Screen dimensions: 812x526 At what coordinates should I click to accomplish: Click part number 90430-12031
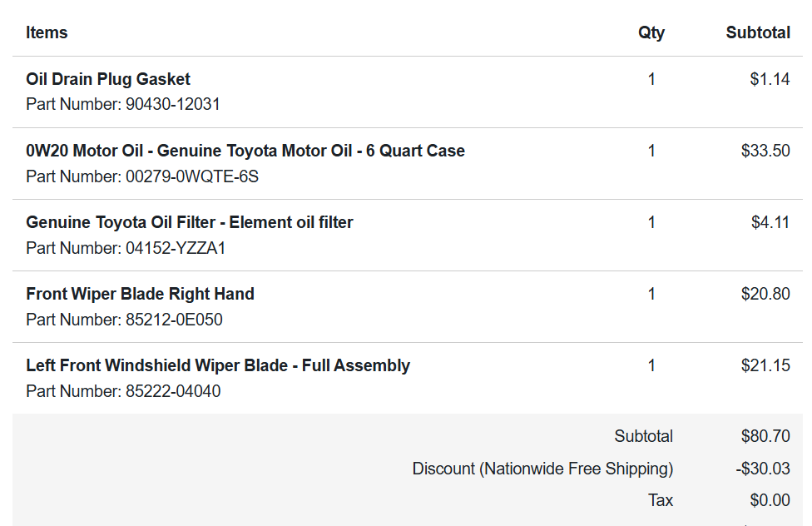[172, 104]
